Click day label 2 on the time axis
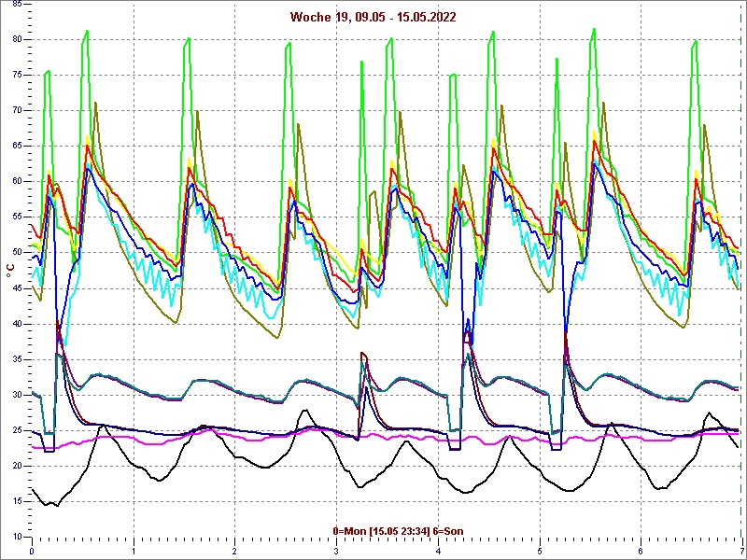The width and height of the screenshot is (747, 560). tap(235, 553)
